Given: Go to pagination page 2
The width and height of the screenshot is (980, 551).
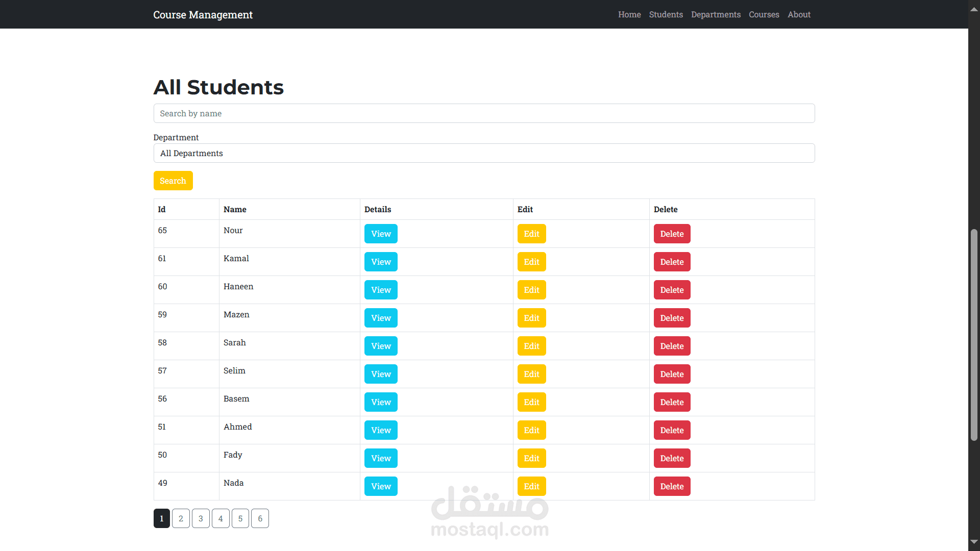Looking at the screenshot, I should click(181, 518).
